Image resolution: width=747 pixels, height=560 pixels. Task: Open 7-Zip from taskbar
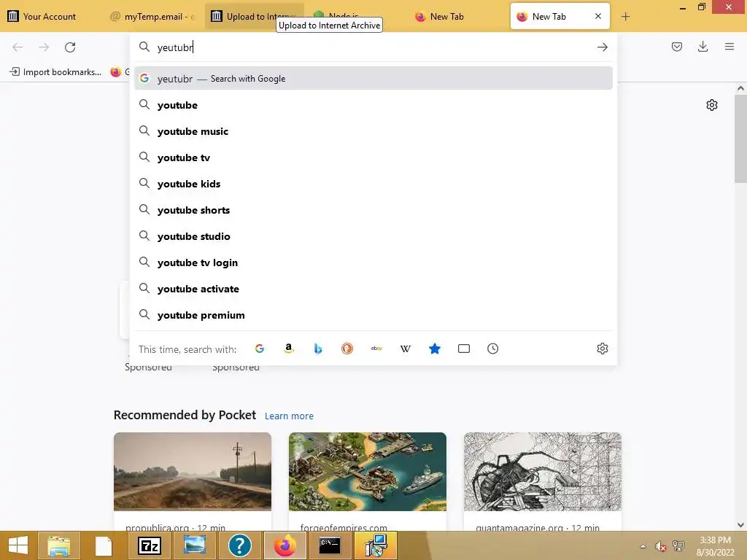[x=149, y=545]
